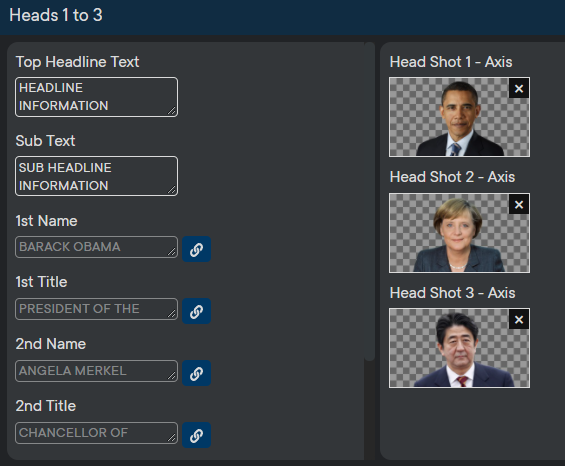The width and height of the screenshot is (565, 466).
Task: Click the link icon beside 1st Title
Action: [x=196, y=311]
